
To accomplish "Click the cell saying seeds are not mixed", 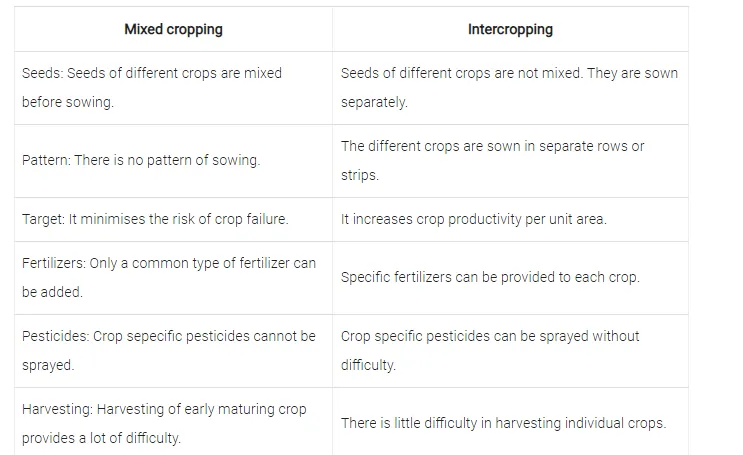I will (509, 87).
